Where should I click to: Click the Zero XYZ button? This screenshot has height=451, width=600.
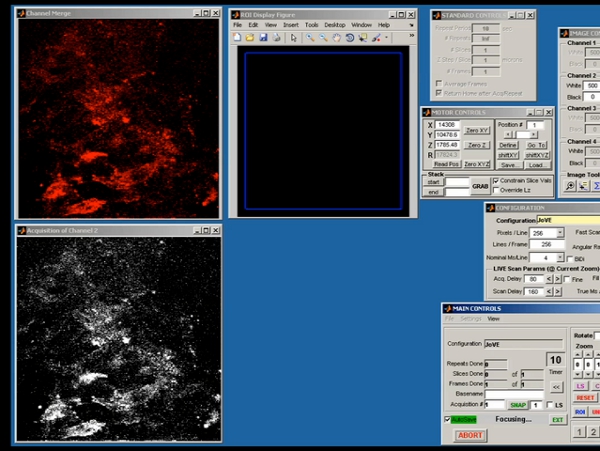pyautogui.click(x=476, y=164)
